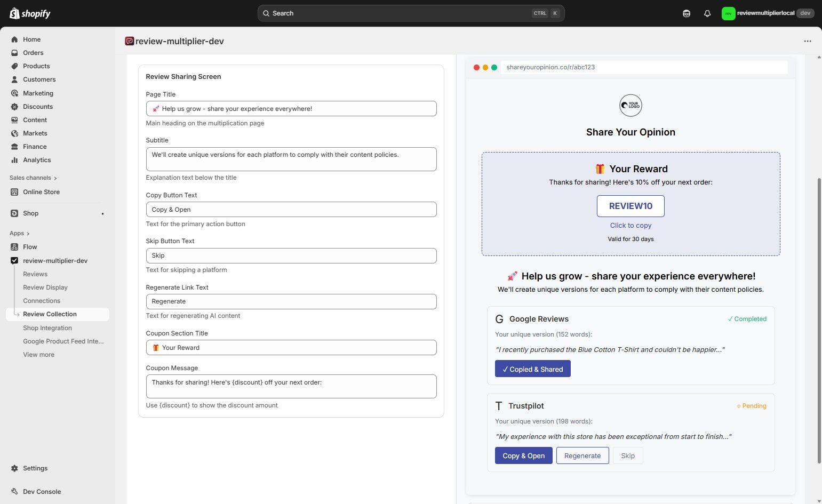Image resolution: width=822 pixels, height=504 pixels.
Task: Click the CTRL K shortcut badge in search
Action: click(x=546, y=13)
